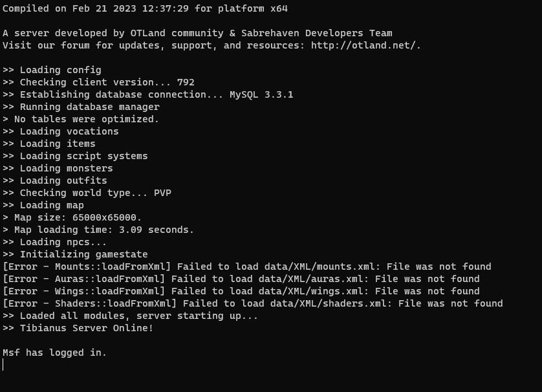The image size is (542, 392).
Task: Click 'Tibianus Server Online!' message
Action: click(87, 328)
